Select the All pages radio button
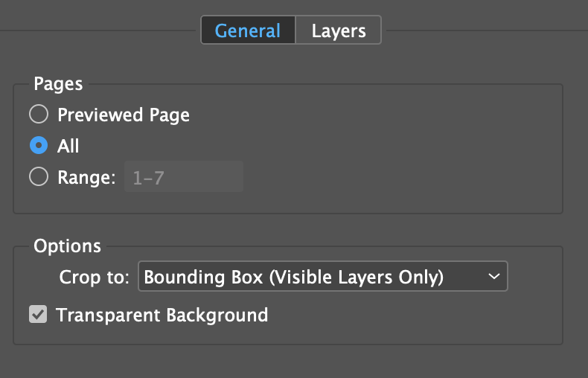 pyautogui.click(x=39, y=145)
